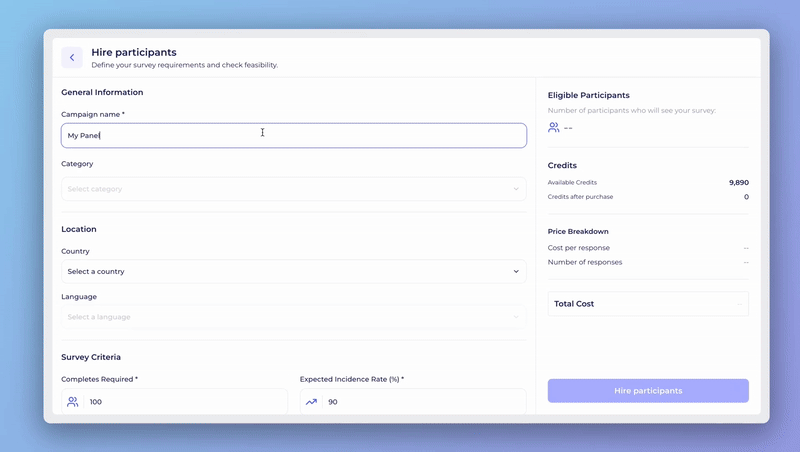Click the Available Credits label

[572, 183]
